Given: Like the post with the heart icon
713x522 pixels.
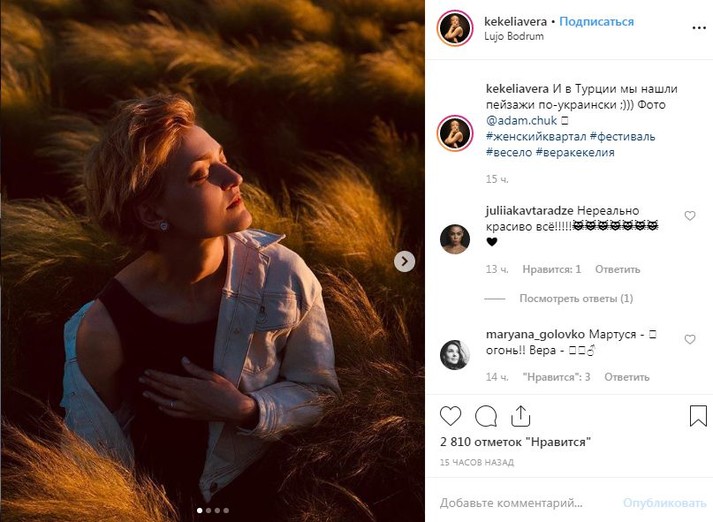Looking at the screenshot, I should (451, 416).
